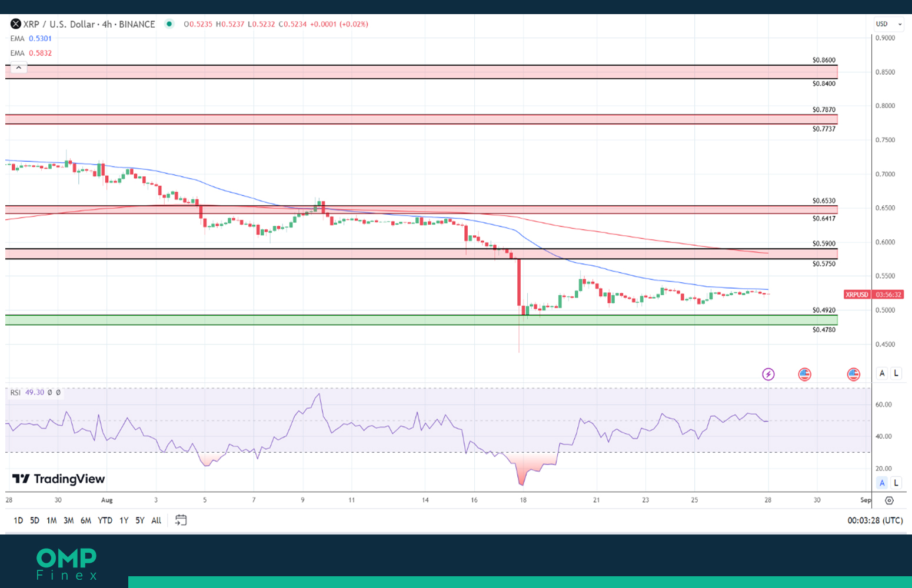The width and height of the screenshot is (912, 588).
Task: Open chart settings gear on time axis
Action: tap(889, 500)
